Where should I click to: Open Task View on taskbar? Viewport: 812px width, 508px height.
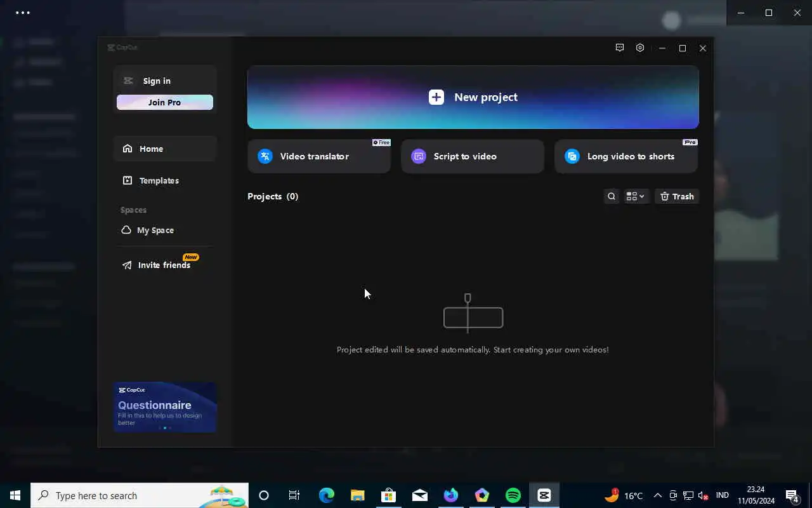coord(294,495)
